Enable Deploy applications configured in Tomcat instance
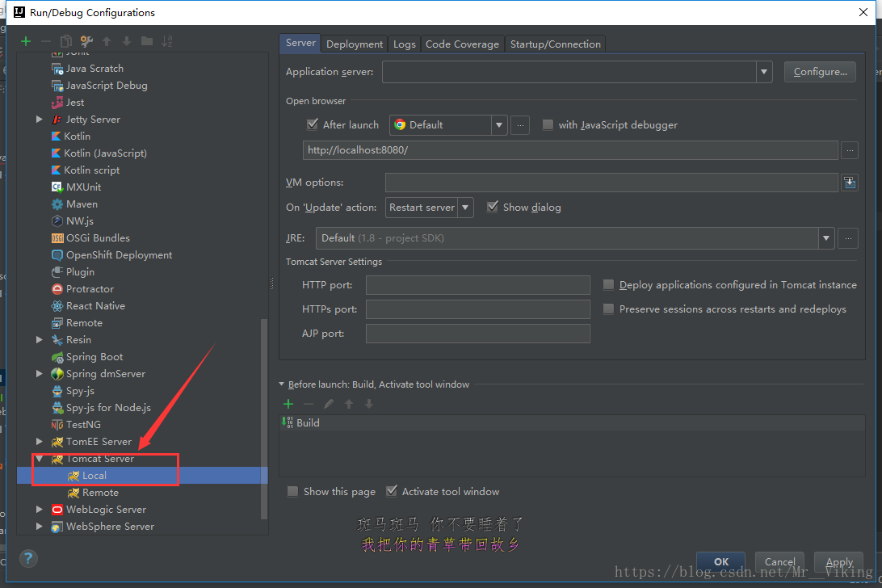The width and height of the screenshot is (882, 588). click(x=608, y=285)
